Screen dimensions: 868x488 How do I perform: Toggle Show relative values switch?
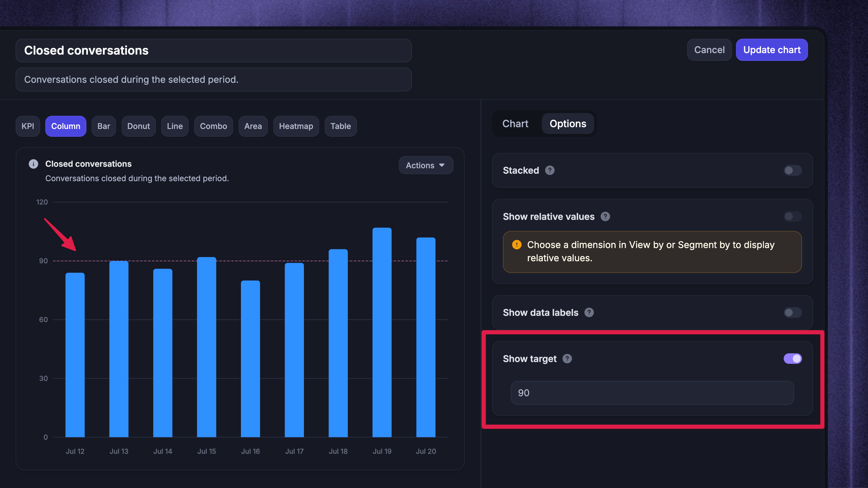792,217
